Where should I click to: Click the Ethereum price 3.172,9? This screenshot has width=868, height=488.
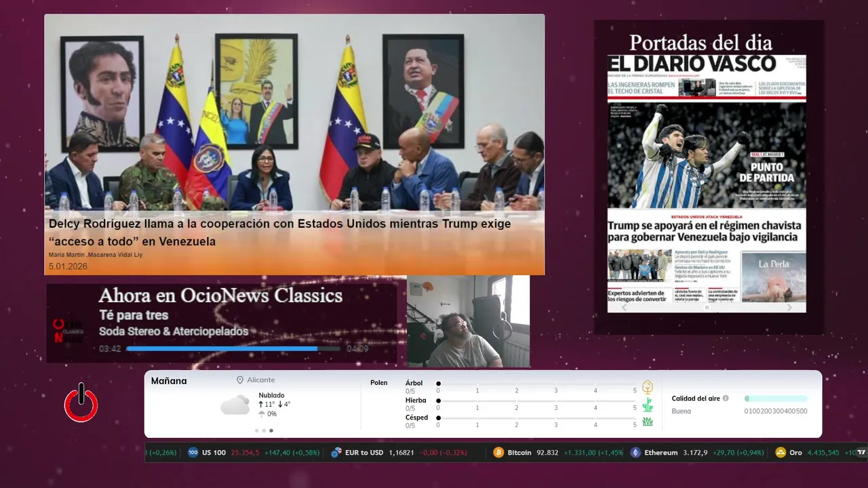coord(695,452)
